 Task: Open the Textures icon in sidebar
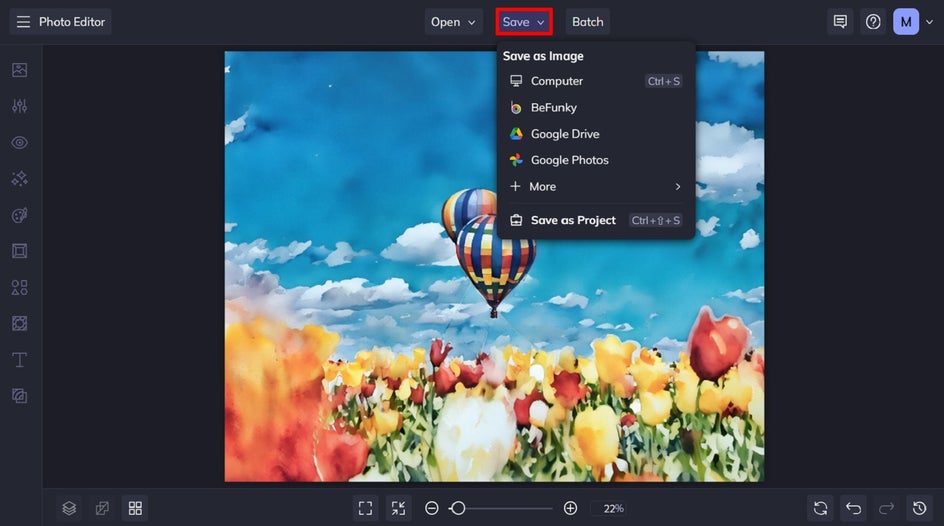click(19, 396)
